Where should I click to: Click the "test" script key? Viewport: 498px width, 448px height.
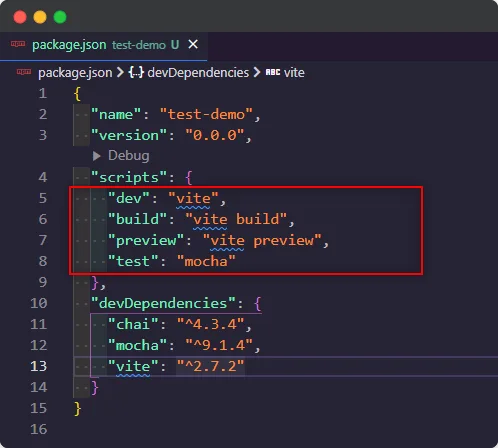[133, 261]
